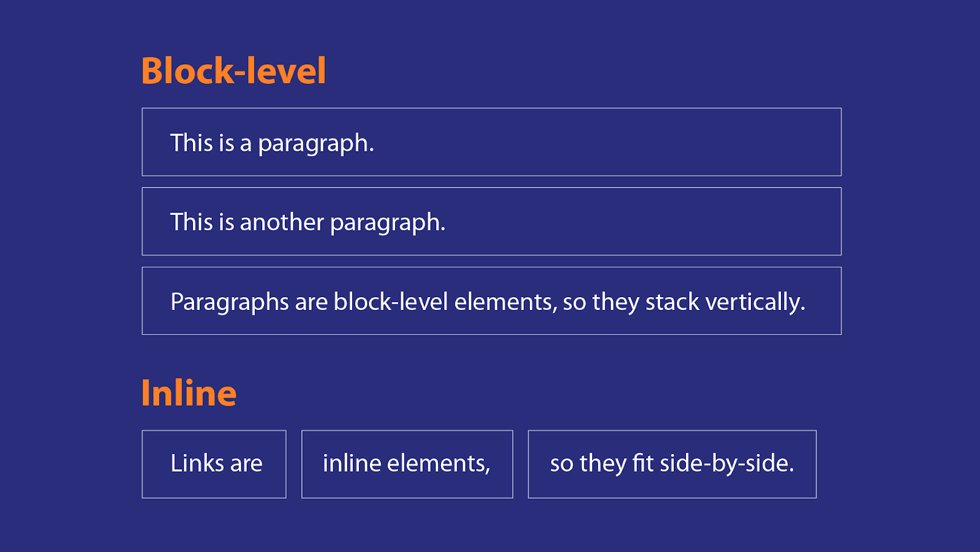Image resolution: width=980 pixels, height=552 pixels.
Task: Click the word "another" in the second paragraph
Action: (281, 222)
